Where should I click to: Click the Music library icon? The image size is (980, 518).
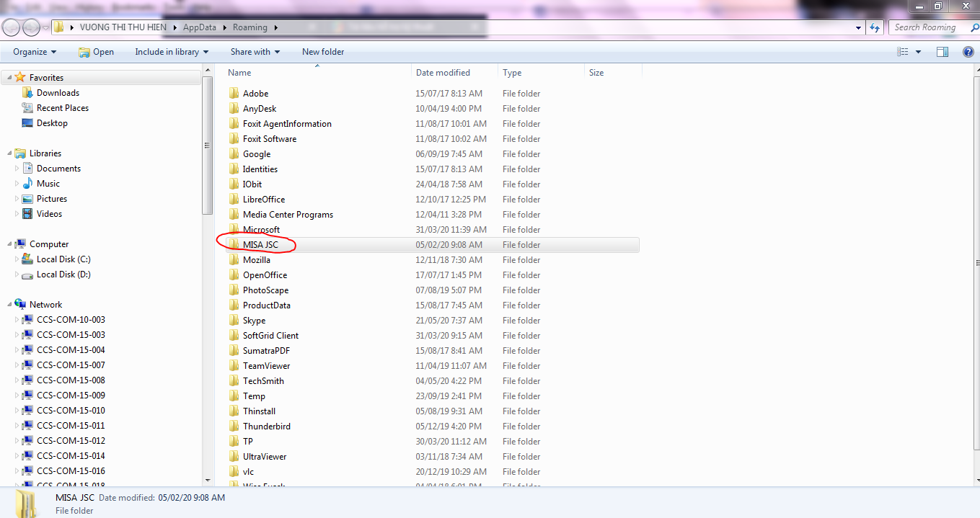coord(27,184)
